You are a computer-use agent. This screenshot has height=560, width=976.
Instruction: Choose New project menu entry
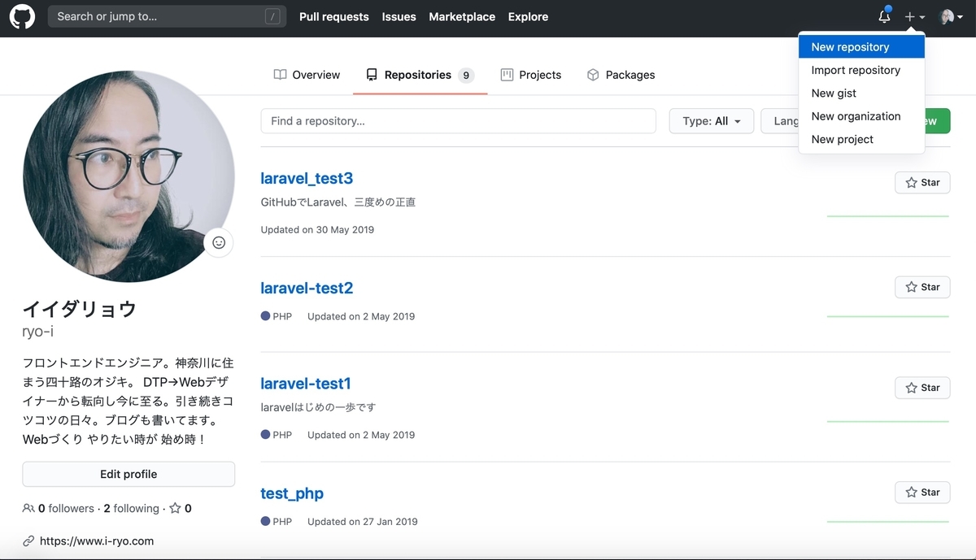click(x=861, y=139)
